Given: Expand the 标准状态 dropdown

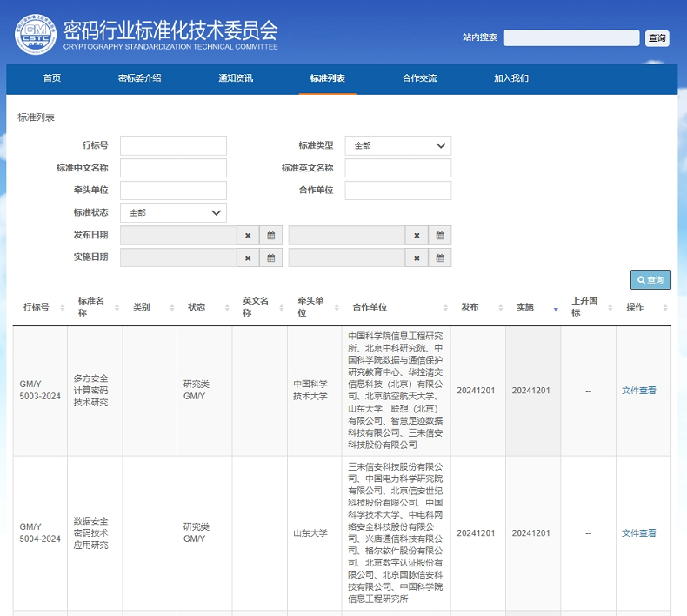Looking at the screenshot, I should (x=173, y=212).
